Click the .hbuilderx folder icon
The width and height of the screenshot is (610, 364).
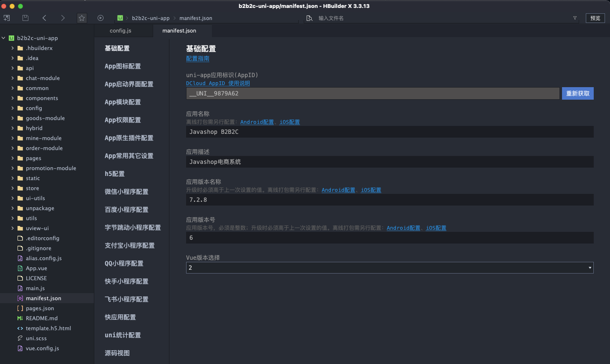click(x=20, y=48)
